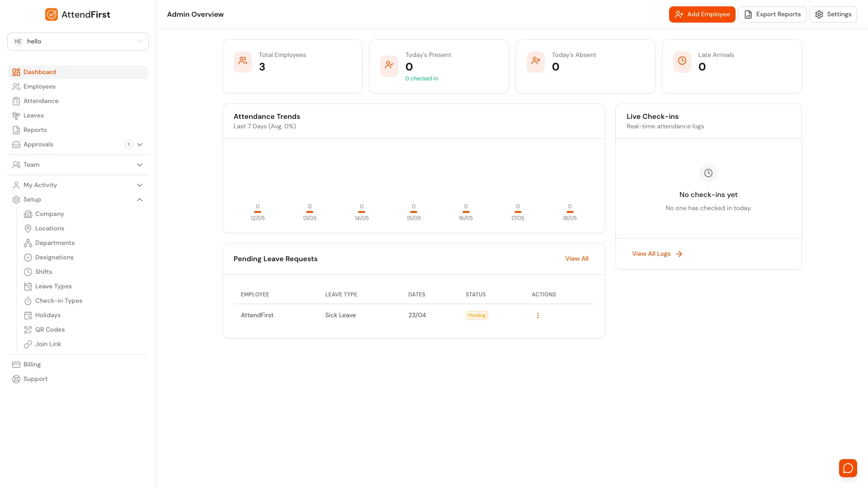This screenshot has height=488, width=868.
Task: Click the Sick Leave cell
Action: 340,315
